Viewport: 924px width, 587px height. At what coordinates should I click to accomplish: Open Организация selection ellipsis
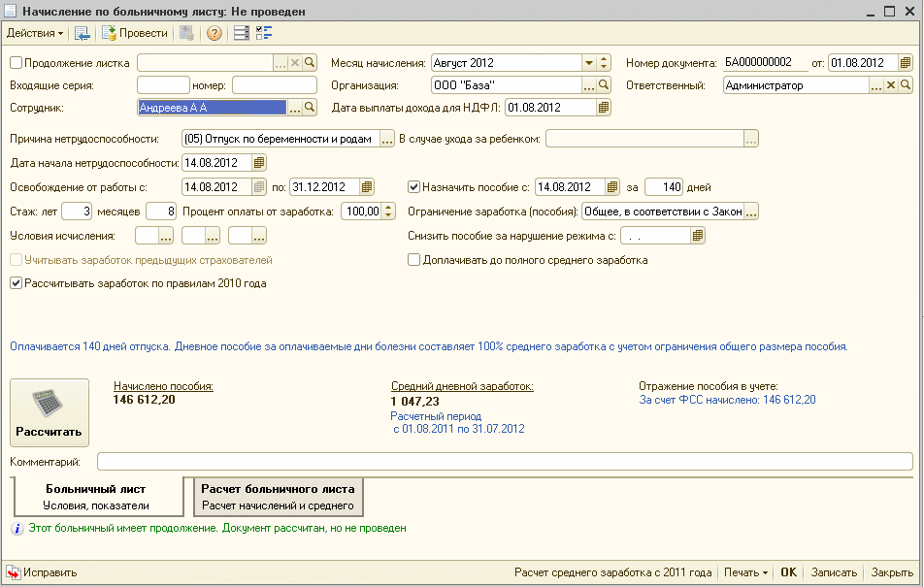[x=589, y=85]
